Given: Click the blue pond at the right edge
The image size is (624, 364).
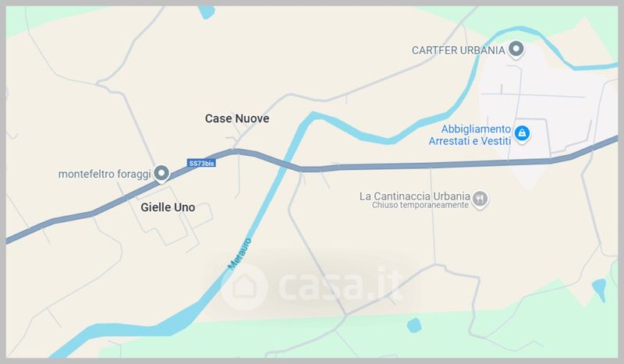Looking at the screenshot, I should pos(599,289).
